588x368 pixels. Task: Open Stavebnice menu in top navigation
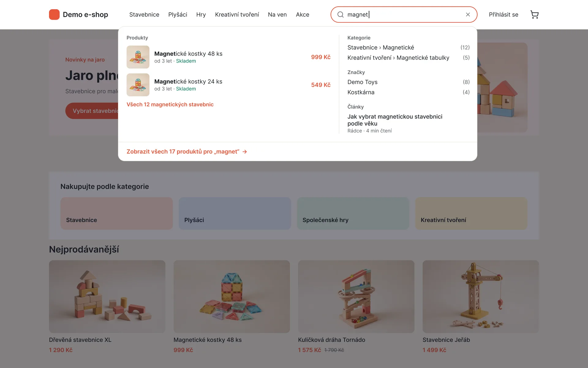144,14
